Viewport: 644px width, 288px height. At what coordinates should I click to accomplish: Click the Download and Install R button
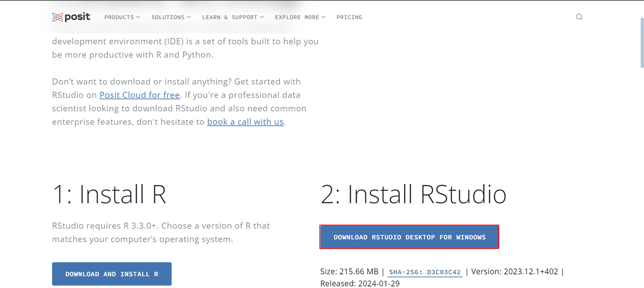[x=112, y=274]
